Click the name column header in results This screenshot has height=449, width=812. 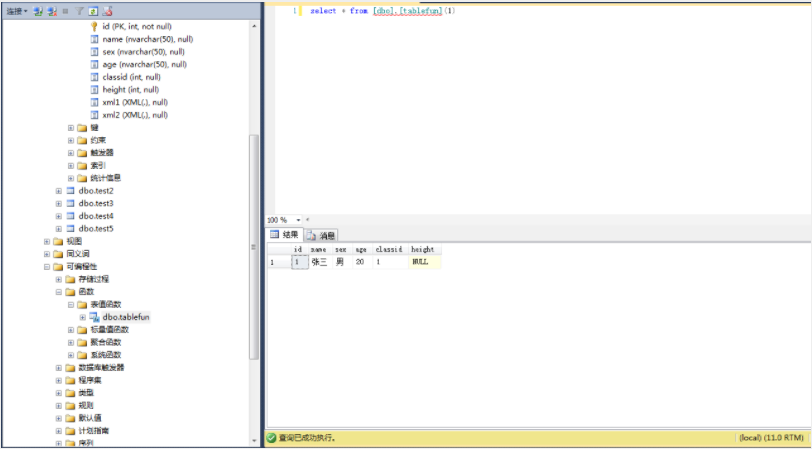pos(319,249)
